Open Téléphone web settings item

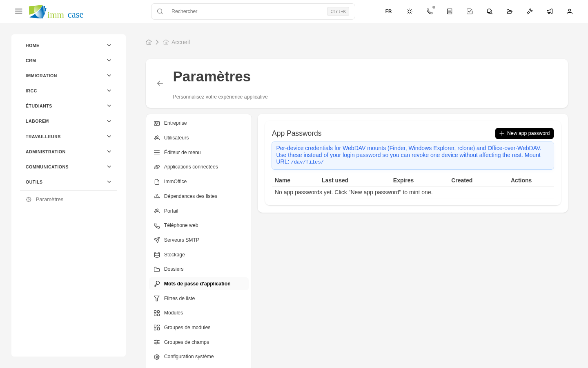pyautogui.click(x=199, y=225)
